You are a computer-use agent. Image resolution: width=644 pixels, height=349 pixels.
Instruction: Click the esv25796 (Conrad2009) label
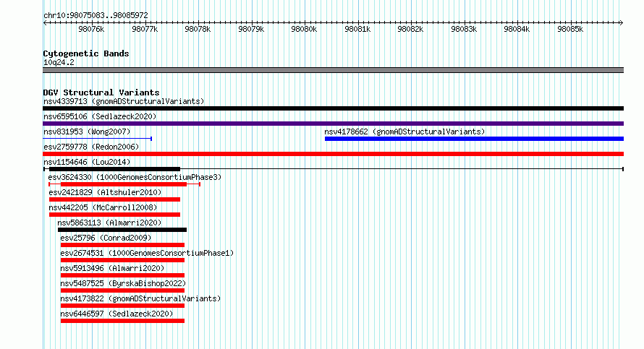[106, 238]
